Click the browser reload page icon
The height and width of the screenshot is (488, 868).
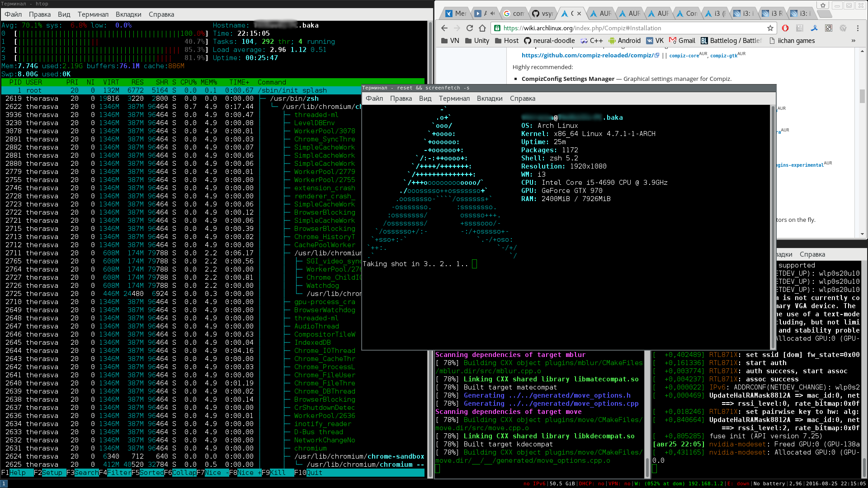(x=470, y=28)
